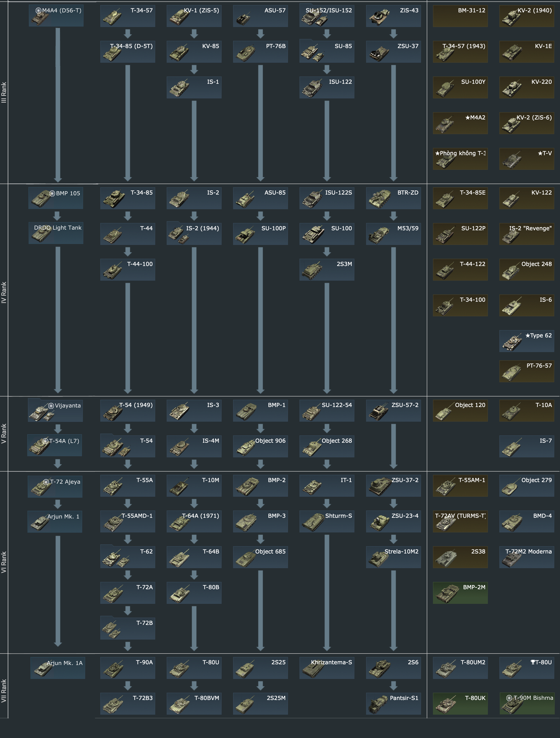Click the KV-2 (1940) premium tank

[527, 16]
